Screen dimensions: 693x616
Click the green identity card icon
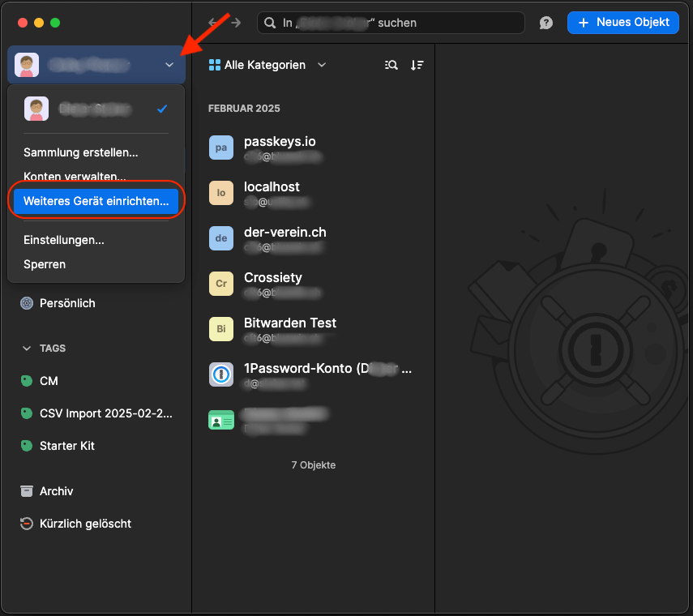221,420
